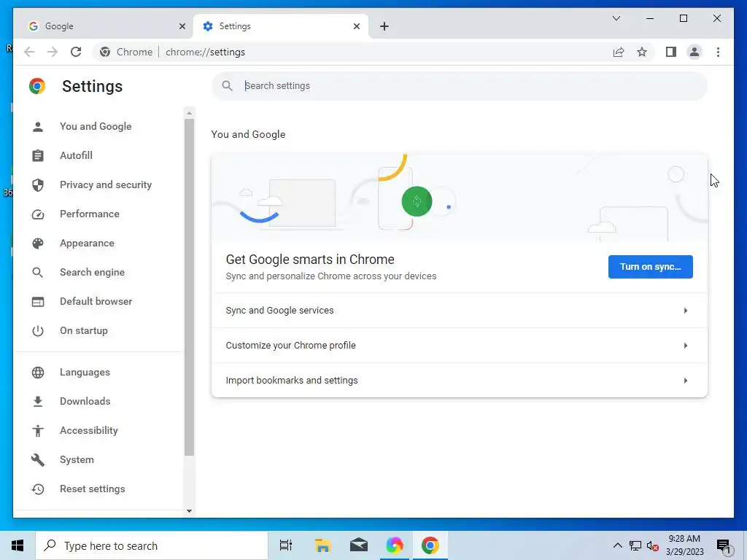747x560 pixels.
Task: Open the Default browser section
Action: [97, 302]
